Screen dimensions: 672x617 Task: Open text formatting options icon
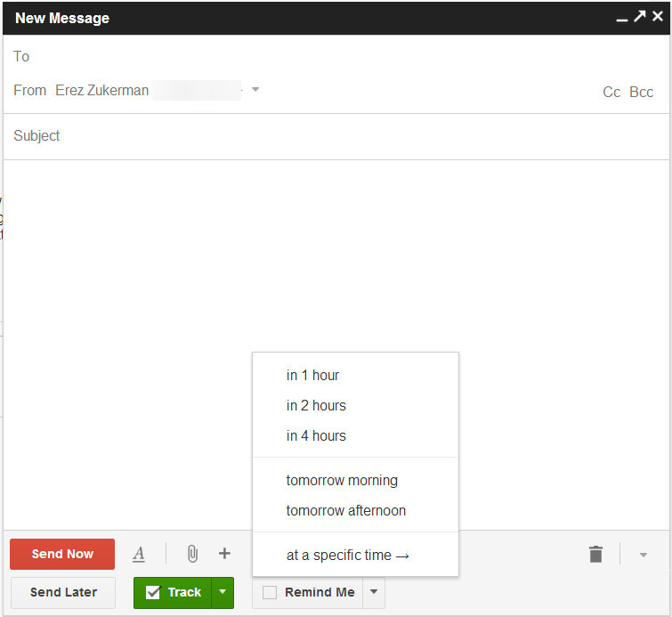(139, 554)
